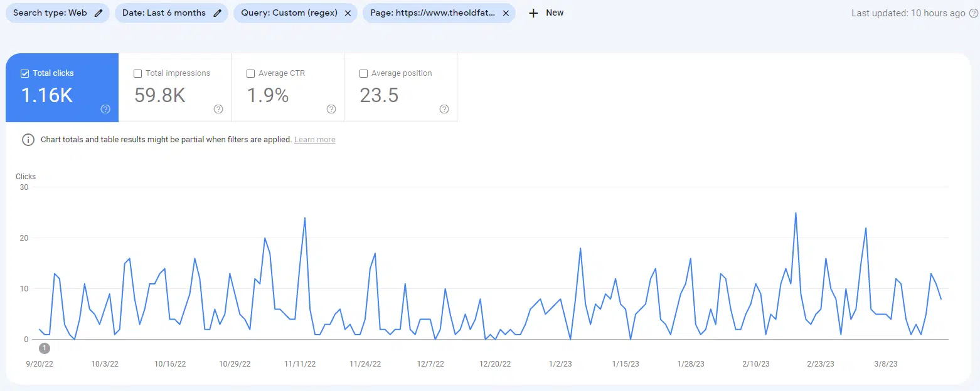Open the Query: Custom (regex) filter chip
This screenshot has width=980, height=391.
tap(289, 13)
